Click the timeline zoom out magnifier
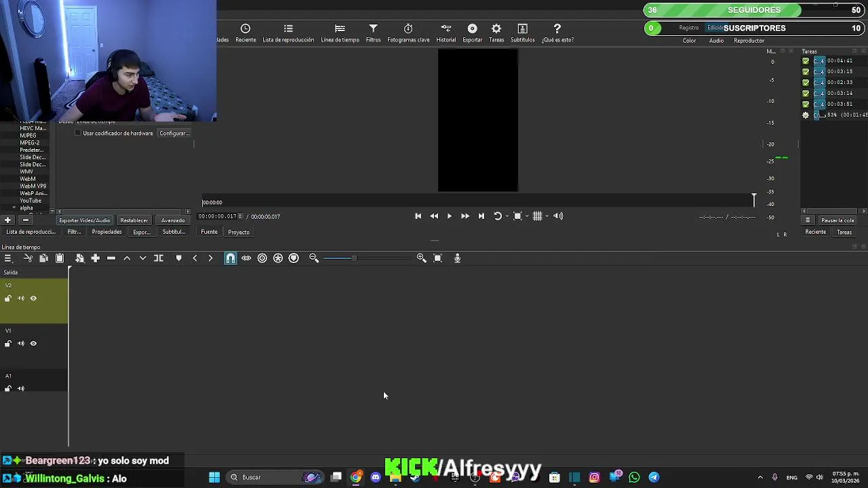This screenshot has height=488, width=868. 314,258
